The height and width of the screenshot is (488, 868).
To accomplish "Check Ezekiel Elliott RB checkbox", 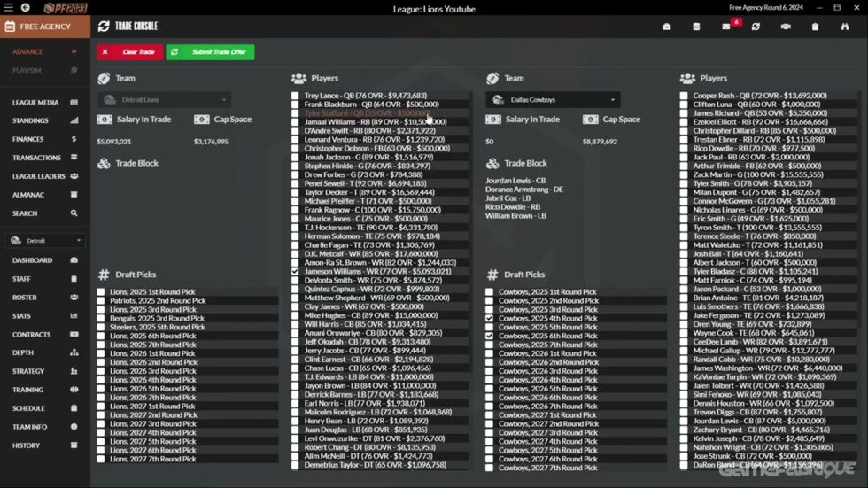I will pyautogui.click(x=684, y=122).
